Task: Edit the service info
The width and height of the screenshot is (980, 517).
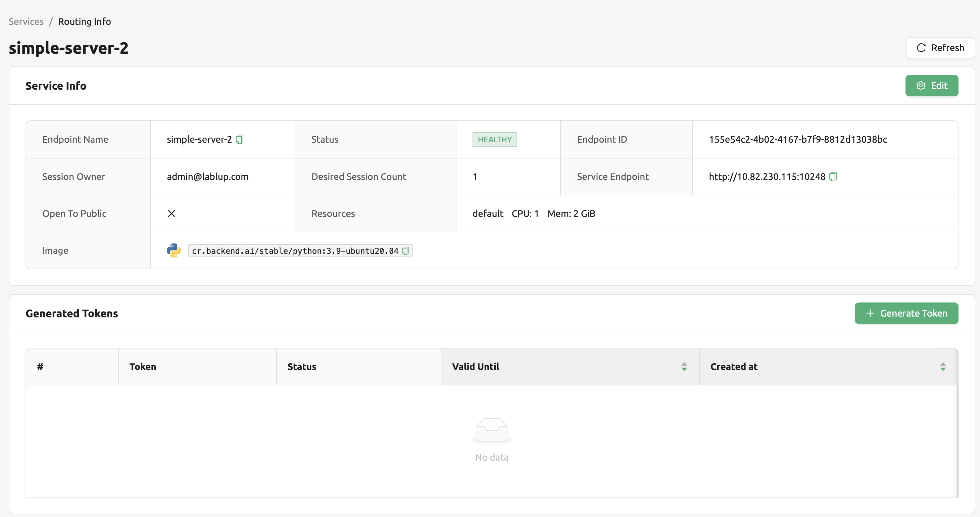Action: [x=932, y=86]
